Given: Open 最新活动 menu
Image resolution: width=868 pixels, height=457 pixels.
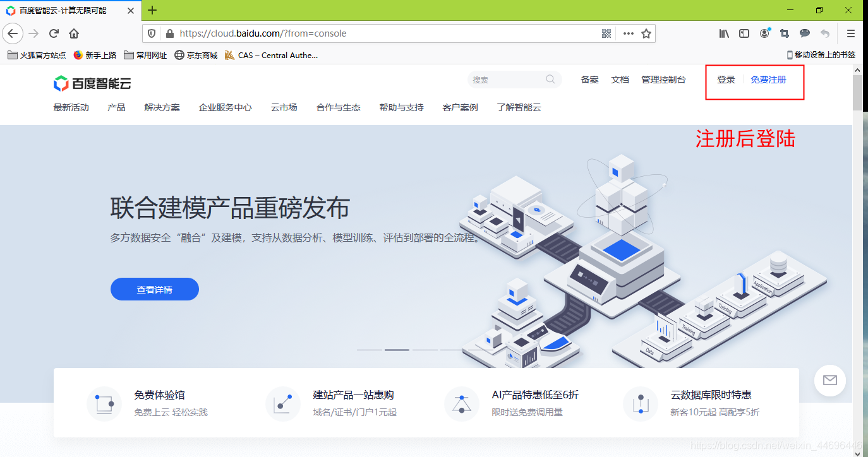Looking at the screenshot, I should pyautogui.click(x=71, y=107).
